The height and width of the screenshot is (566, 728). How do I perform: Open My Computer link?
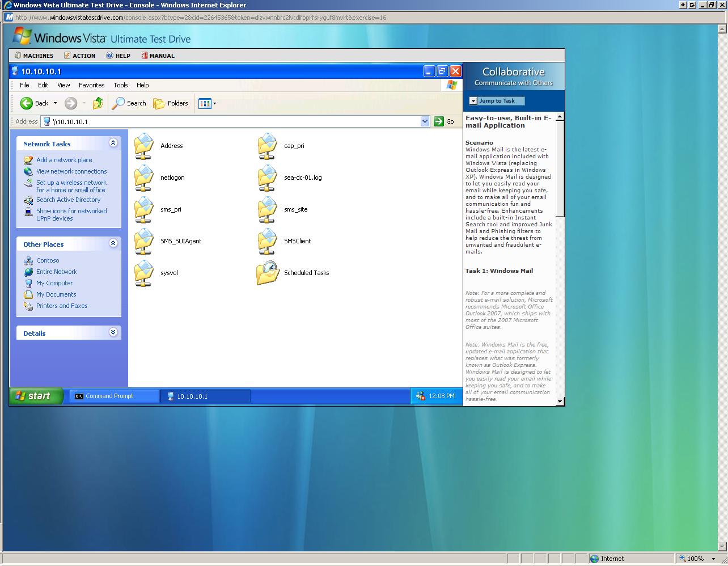click(x=54, y=283)
